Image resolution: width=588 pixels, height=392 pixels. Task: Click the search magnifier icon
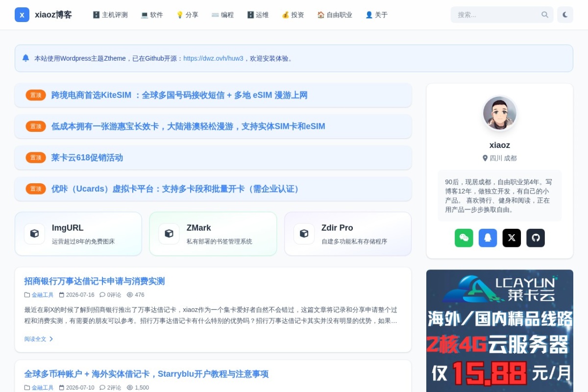[x=545, y=15]
